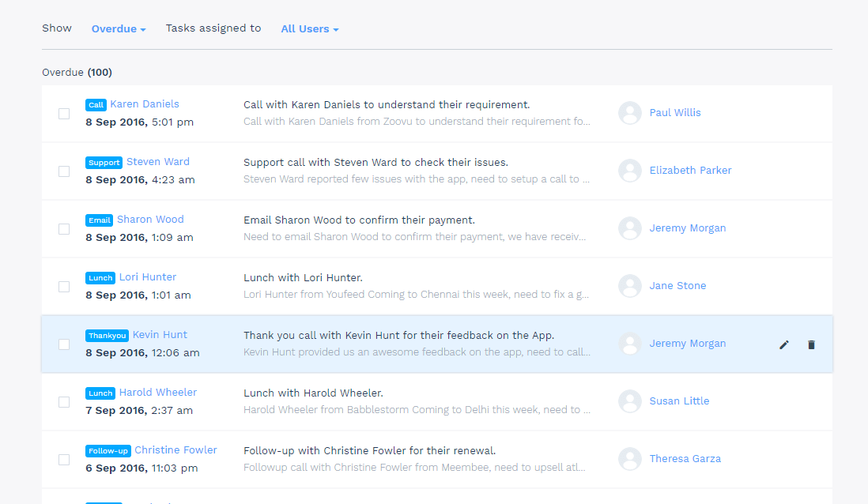Click the Call tag badge for Karen Daniels
The height and width of the screenshot is (504, 868).
click(96, 105)
